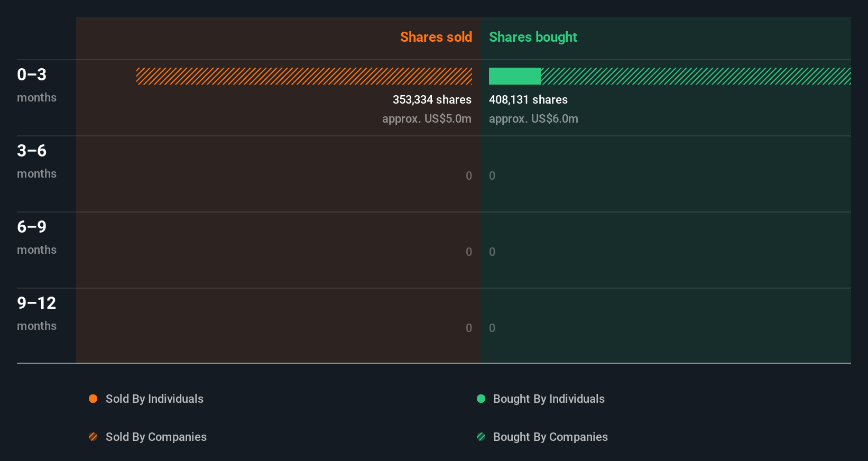Click the bought zero value in 9–12 months row

click(492, 328)
